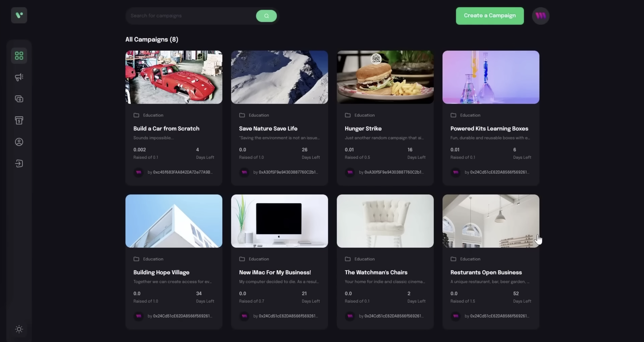Click the payment money icon in sidebar

coord(19,99)
